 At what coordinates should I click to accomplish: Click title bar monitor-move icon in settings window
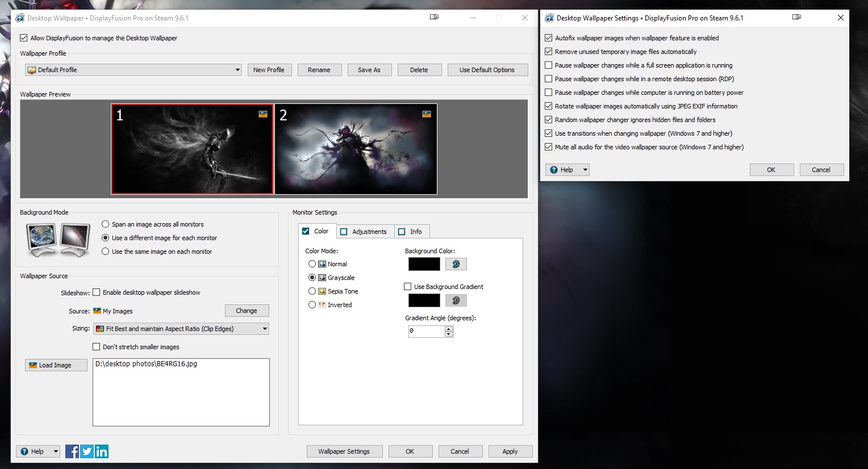click(x=796, y=18)
